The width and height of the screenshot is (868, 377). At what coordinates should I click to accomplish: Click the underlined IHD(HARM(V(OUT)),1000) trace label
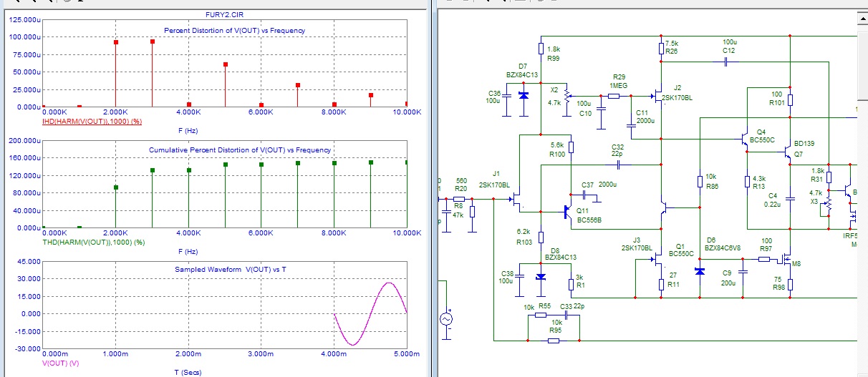92,122
